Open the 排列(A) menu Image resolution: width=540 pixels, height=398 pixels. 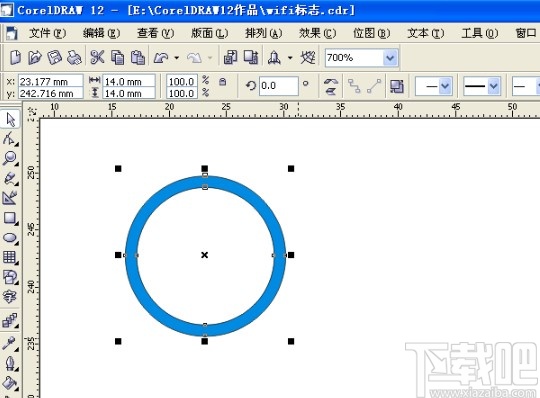264,33
